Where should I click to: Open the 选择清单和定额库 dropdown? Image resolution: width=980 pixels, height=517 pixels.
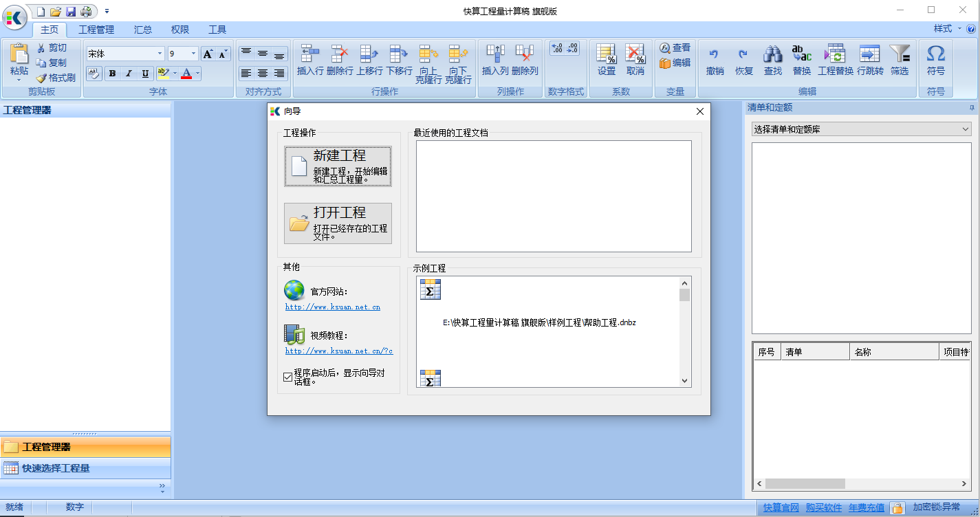click(x=860, y=129)
